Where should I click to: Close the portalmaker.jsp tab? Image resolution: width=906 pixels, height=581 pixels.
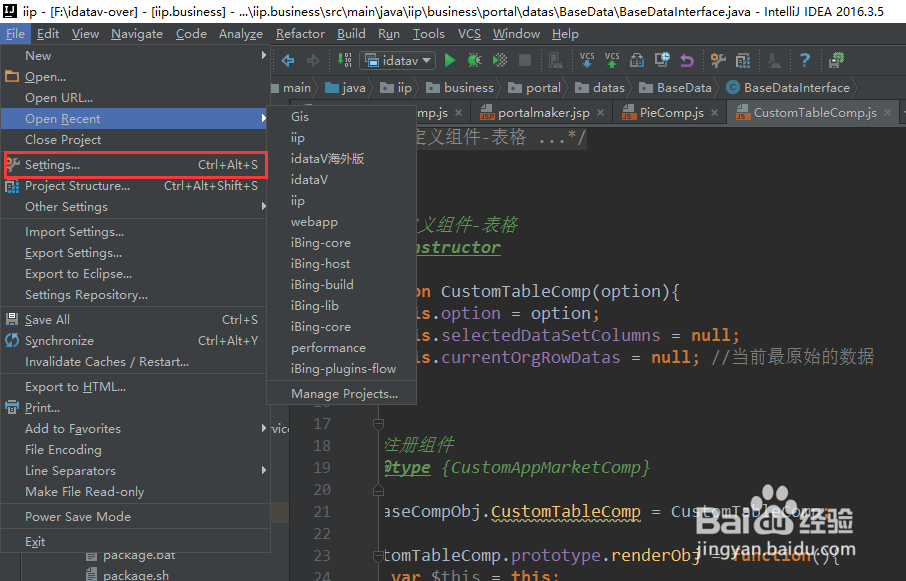coord(600,113)
